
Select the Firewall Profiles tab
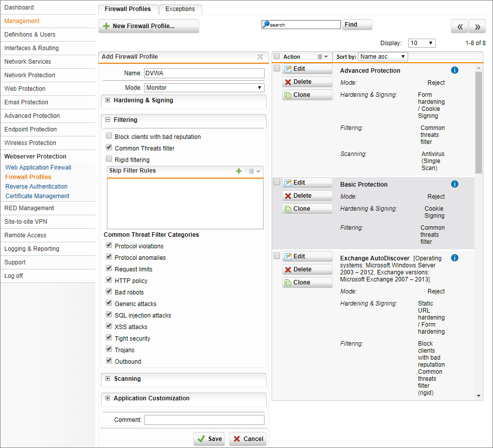coord(128,9)
